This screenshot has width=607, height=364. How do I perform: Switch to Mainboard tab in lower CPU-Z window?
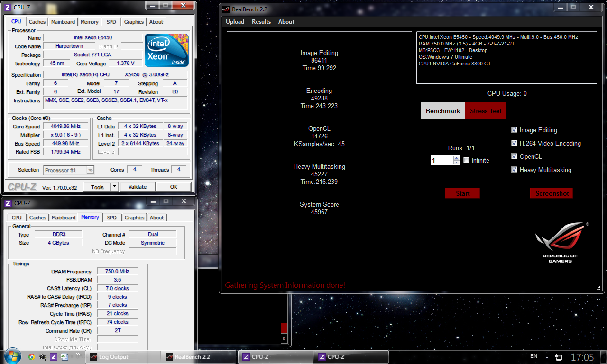(x=64, y=218)
